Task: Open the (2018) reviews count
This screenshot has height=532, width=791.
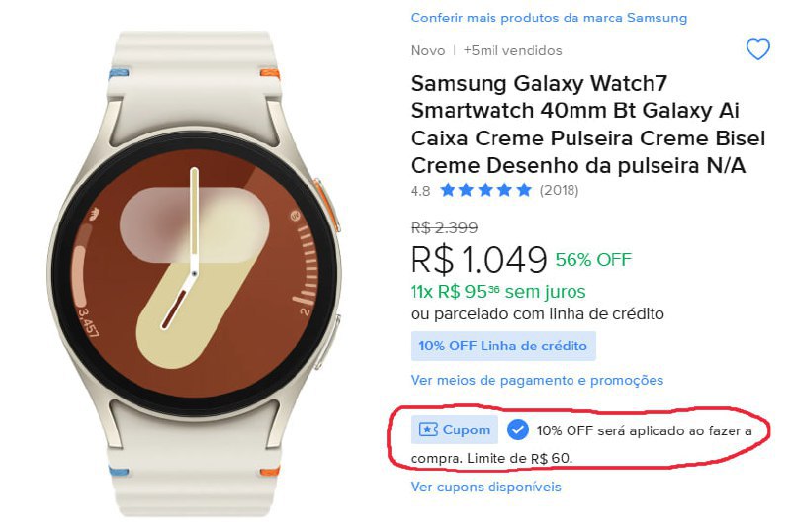Action: [x=559, y=190]
